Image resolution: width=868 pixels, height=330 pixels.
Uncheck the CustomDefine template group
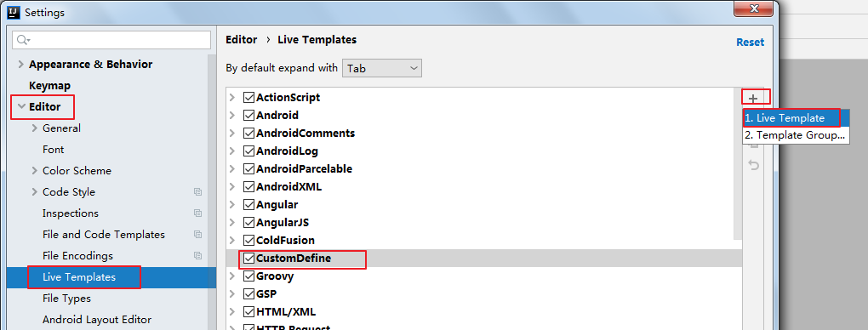[248, 258]
